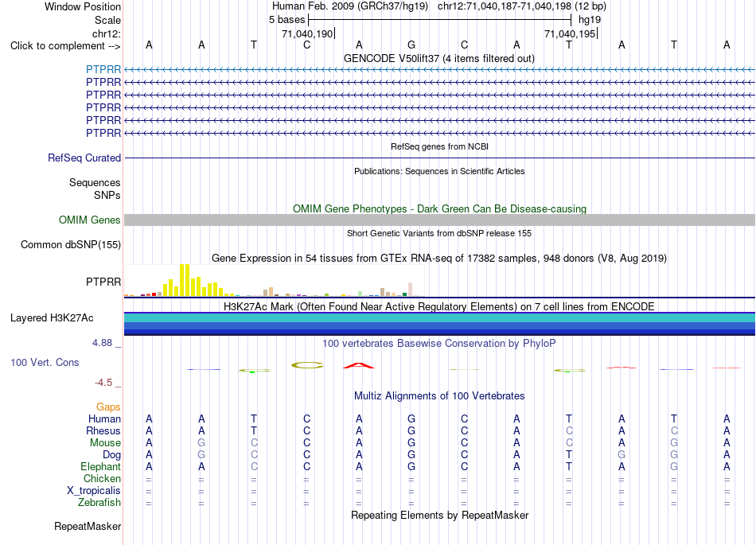
Task: Click the G base in the chr12 sequence row
Action: coord(411,45)
